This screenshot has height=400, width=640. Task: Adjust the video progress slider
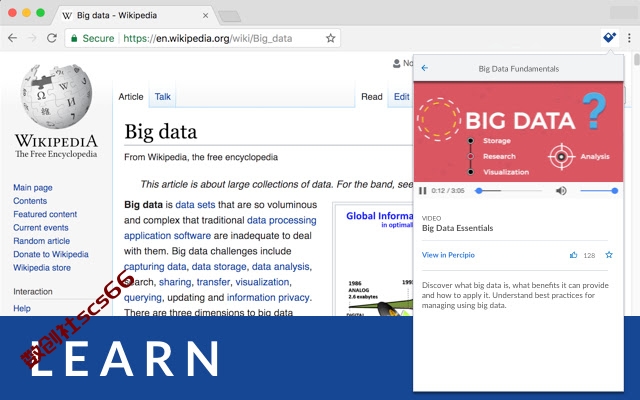(508, 191)
